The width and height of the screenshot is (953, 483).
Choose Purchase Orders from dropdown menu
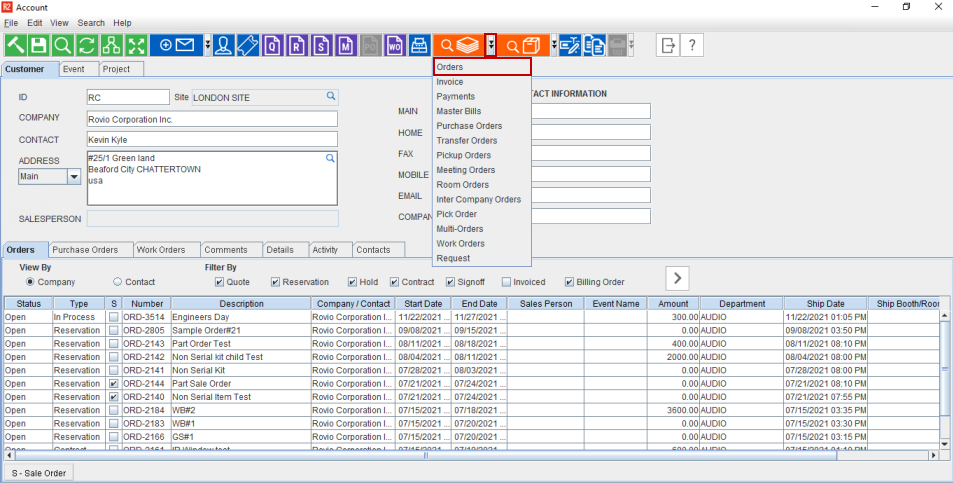(x=469, y=126)
